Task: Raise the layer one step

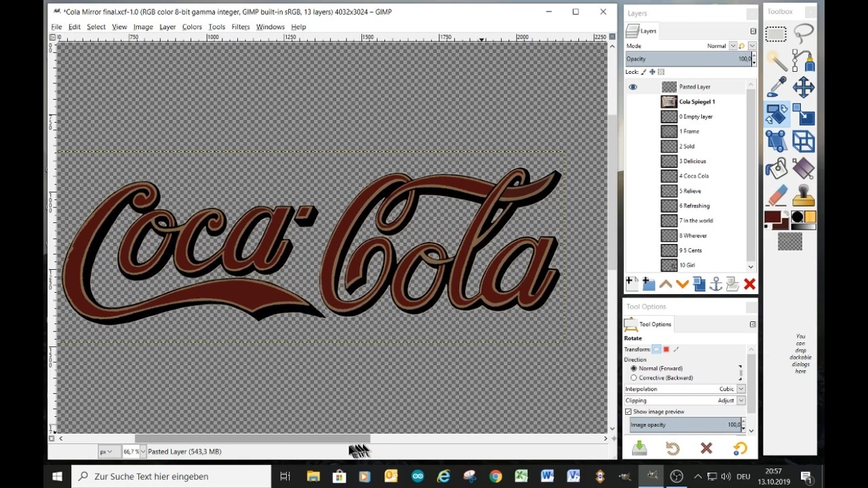Action: [666, 284]
